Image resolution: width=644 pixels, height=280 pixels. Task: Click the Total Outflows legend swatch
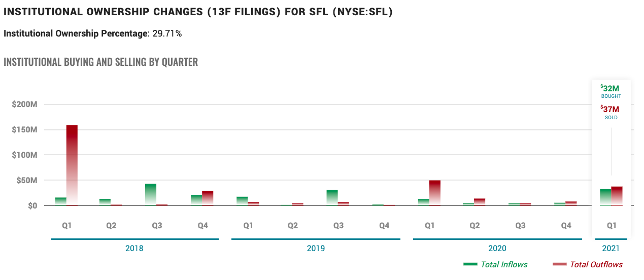[x=559, y=264]
